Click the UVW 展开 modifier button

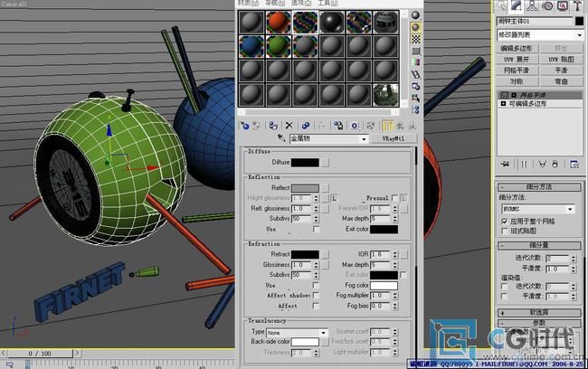pyautogui.click(x=517, y=60)
